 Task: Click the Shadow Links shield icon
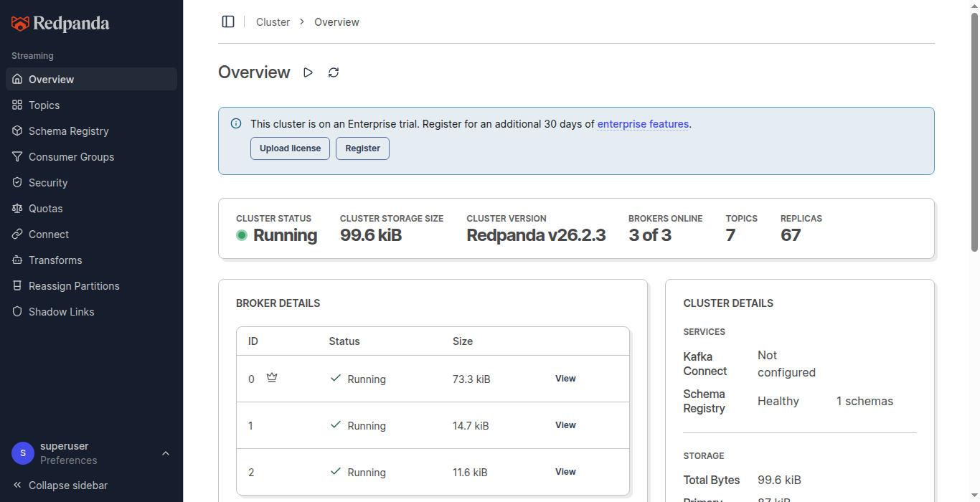(17, 311)
